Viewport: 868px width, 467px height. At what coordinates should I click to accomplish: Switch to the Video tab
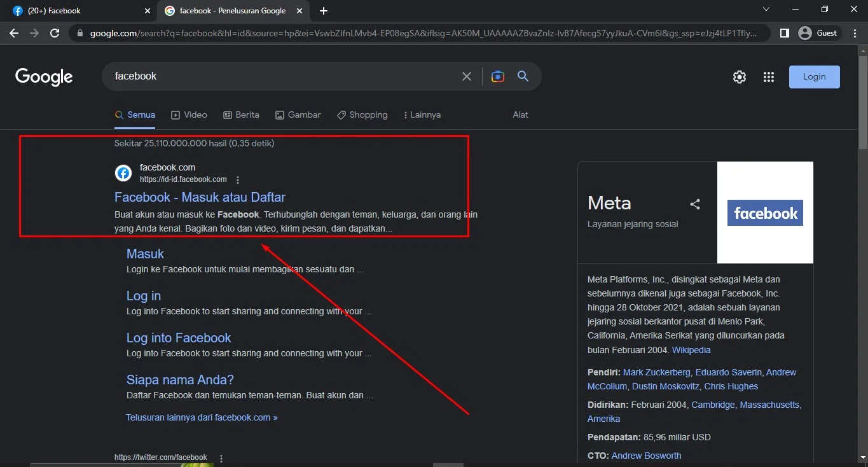click(x=189, y=115)
